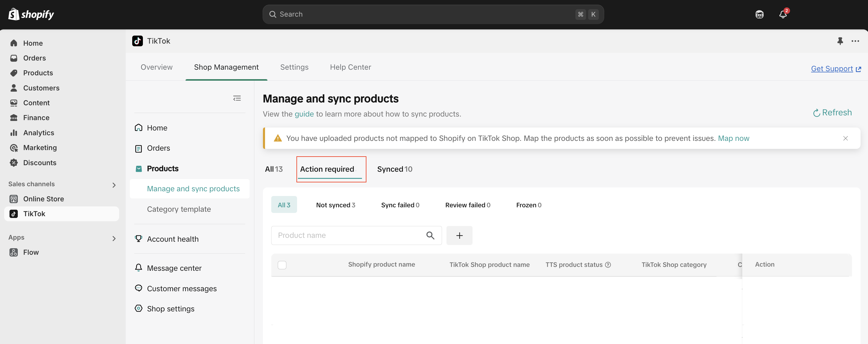Click the TTS product status help icon
This screenshot has height=344, width=868.
608,265
